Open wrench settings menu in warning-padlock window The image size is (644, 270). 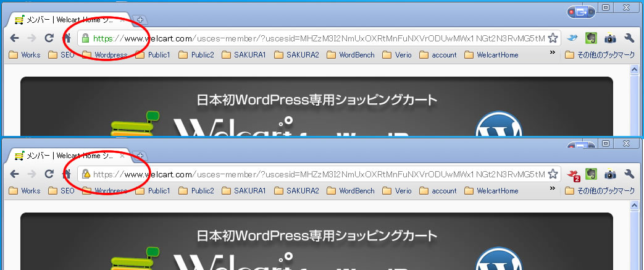click(x=629, y=174)
